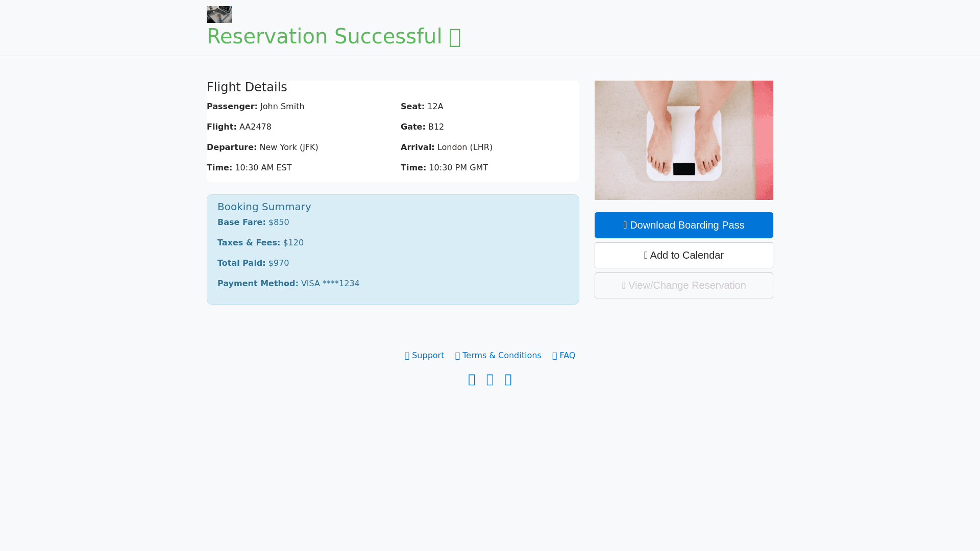Click the VISA ****1234 payment method text
The image size is (980, 551).
[330, 284]
